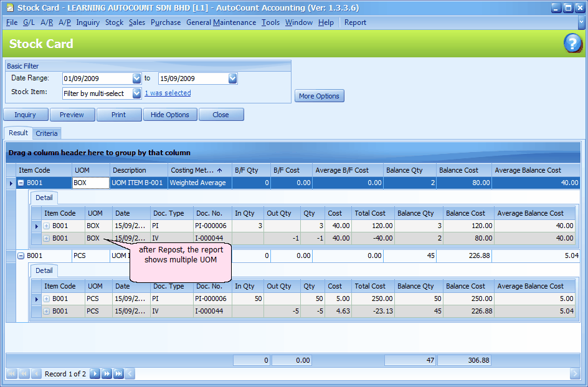Click the Inquiry button
The height and width of the screenshot is (387, 588).
tap(26, 115)
